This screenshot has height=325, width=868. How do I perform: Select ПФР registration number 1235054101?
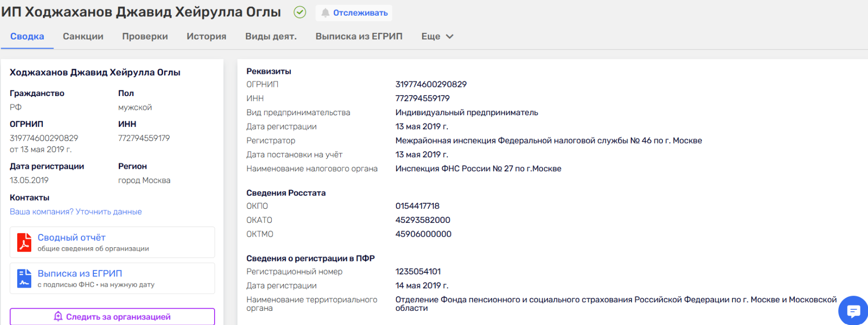coord(418,272)
